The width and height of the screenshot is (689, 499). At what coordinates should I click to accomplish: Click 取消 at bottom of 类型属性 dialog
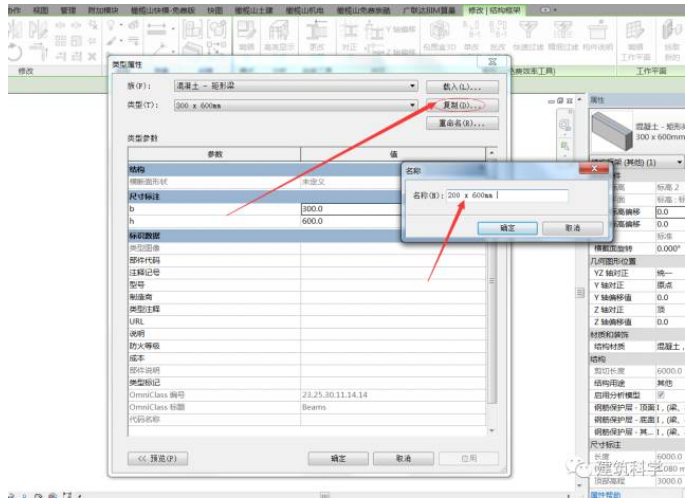pyautogui.click(x=403, y=459)
